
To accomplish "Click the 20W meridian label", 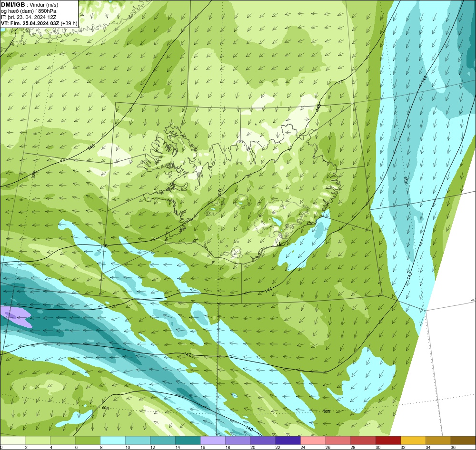I will 219,192.
